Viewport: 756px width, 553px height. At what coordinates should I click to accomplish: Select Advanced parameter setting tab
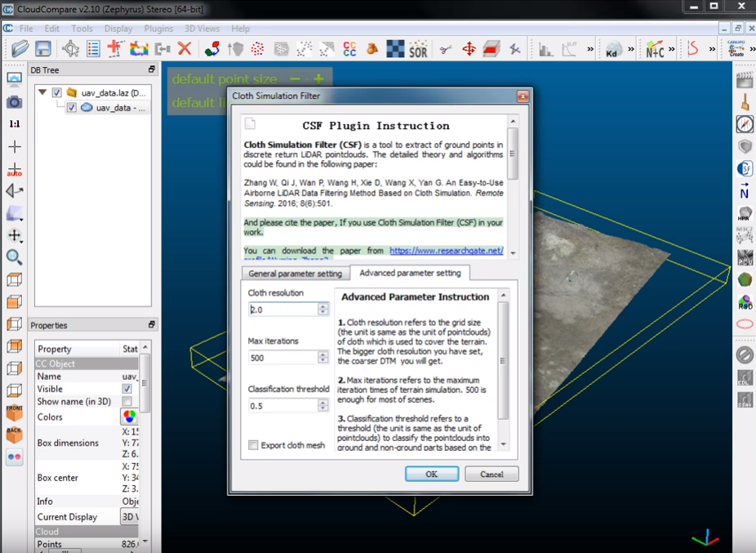(x=410, y=273)
